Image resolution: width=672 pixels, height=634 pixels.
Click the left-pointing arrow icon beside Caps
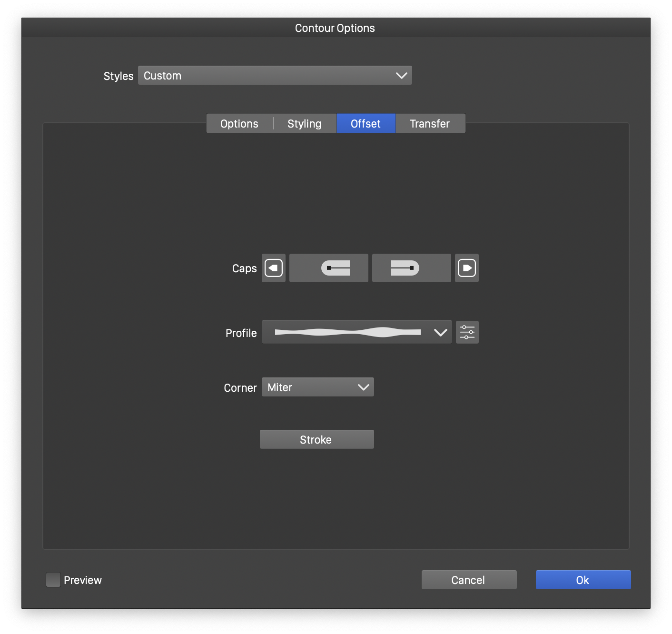pos(274,268)
